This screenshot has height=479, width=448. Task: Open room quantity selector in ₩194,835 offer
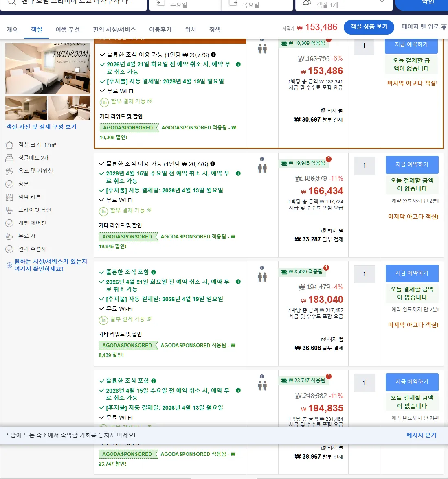(364, 383)
